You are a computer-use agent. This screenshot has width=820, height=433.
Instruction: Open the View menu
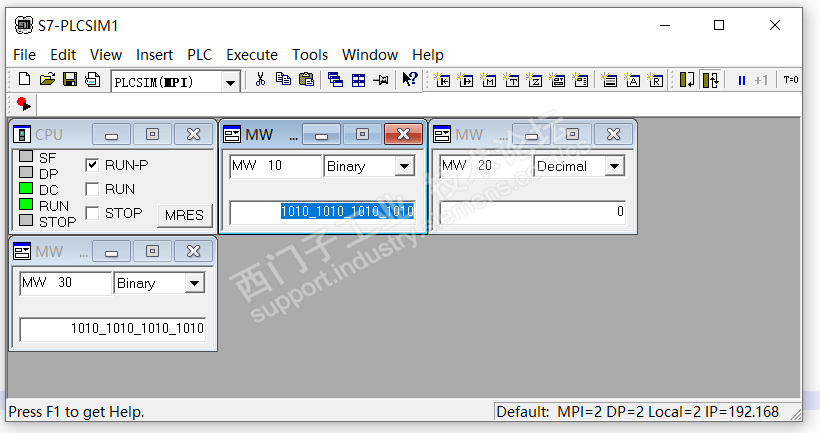click(106, 55)
